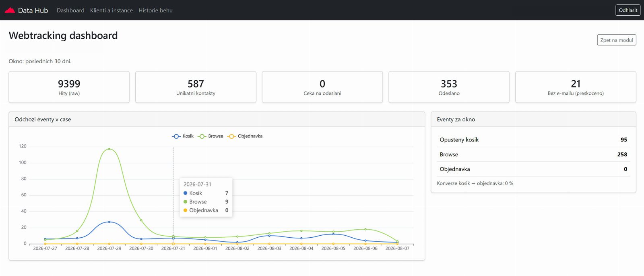The image size is (644, 276).
Task: Click the Kosik point on 2026-08-03
Action: click(269, 236)
